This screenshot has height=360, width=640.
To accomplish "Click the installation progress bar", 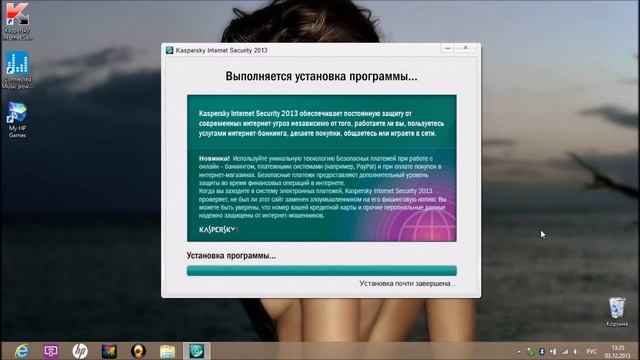I will (x=322, y=271).
